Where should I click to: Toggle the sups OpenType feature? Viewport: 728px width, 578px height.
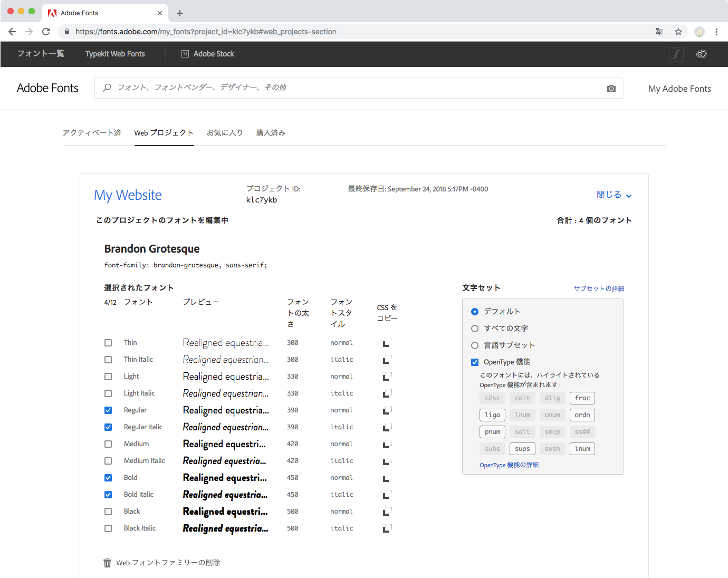click(x=523, y=449)
